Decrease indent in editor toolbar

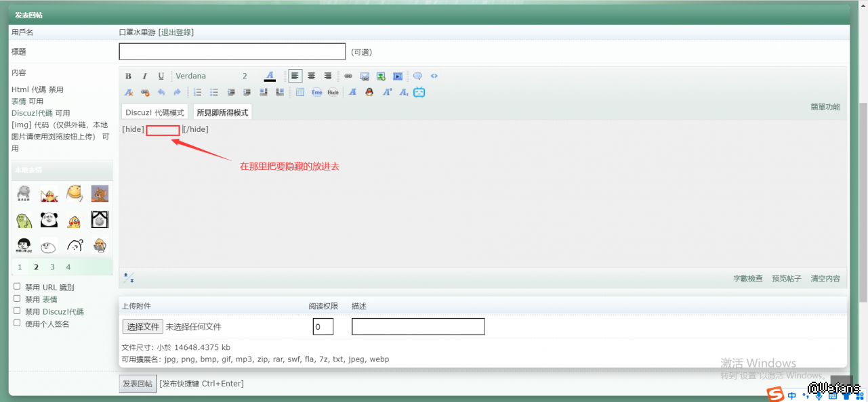click(231, 92)
